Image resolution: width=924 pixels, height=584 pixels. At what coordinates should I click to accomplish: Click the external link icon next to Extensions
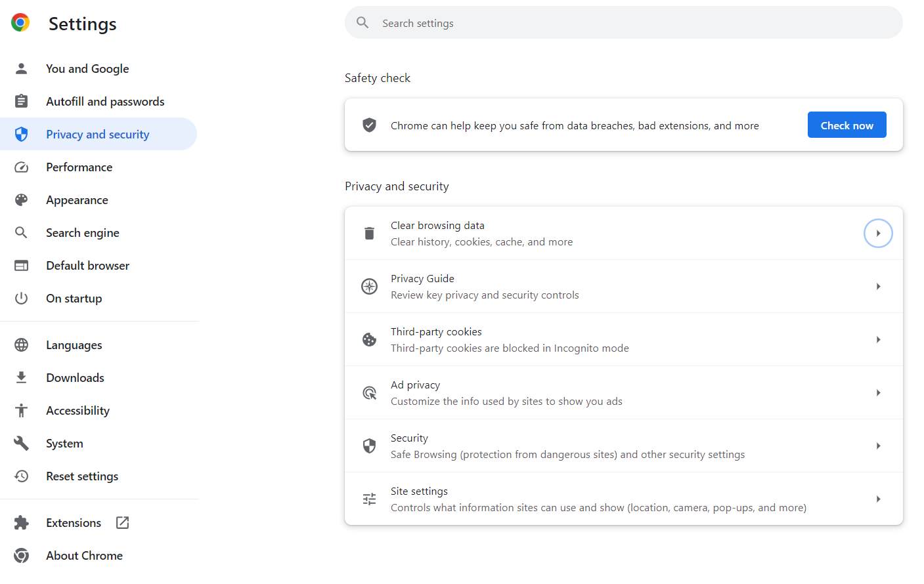122,522
